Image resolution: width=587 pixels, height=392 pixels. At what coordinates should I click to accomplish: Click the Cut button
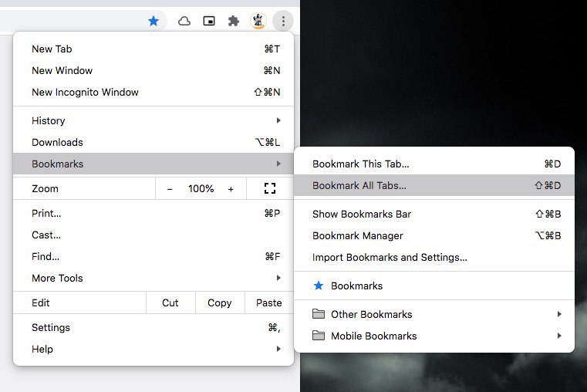point(170,303)
